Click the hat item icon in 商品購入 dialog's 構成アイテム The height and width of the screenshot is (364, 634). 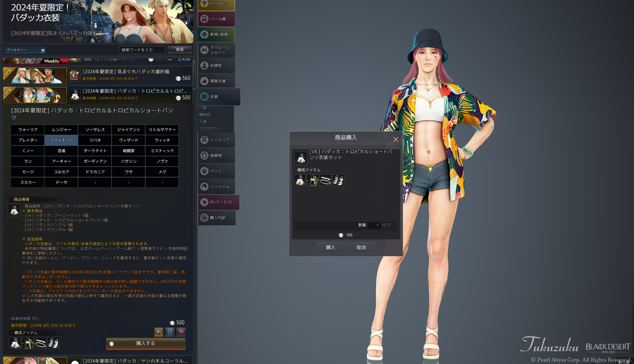[x=300, y=180]
